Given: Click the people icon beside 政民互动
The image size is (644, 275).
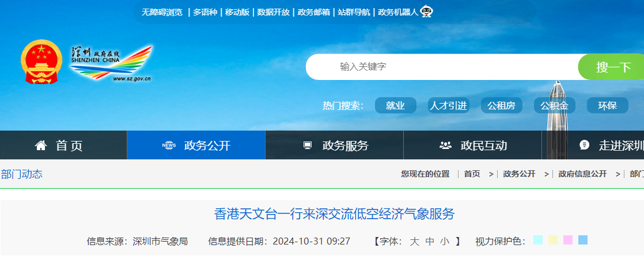Looking at the screenshot, I should [x=445, y=146].
